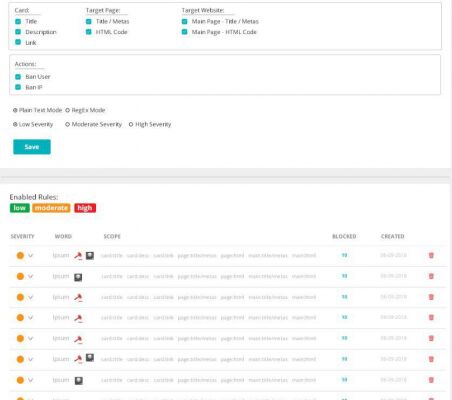This screenshot has width=452, height=400.
Task: Click the trash icon in the seventh rule row
Action: click(x=431, y=380)
